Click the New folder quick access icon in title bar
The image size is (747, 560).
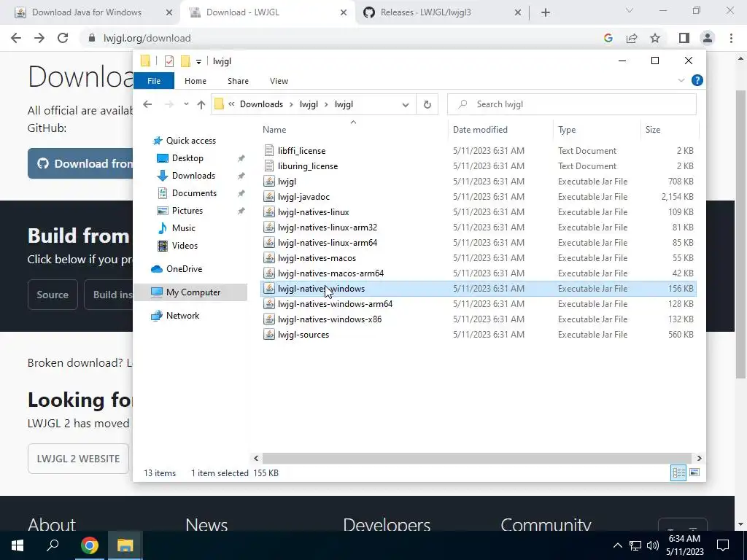tap(186, 61)
